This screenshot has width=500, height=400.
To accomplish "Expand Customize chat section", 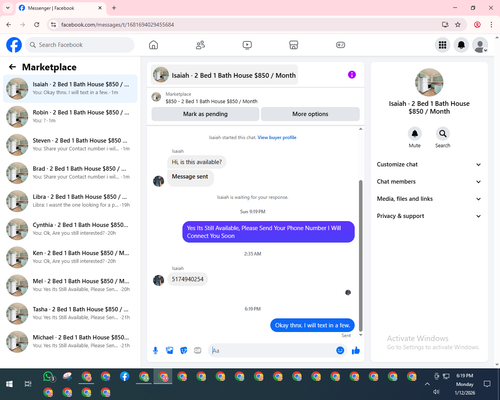I will click(x=429, y=164).
